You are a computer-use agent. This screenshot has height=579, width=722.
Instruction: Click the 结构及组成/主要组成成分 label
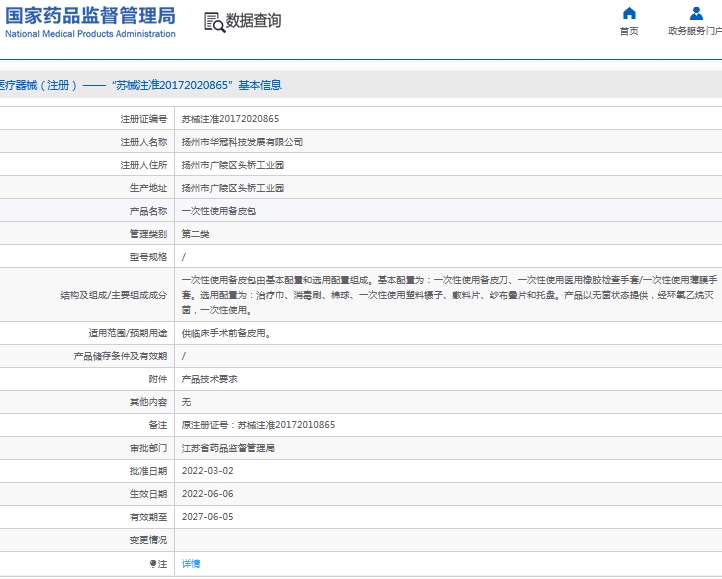tap(114, 295)
